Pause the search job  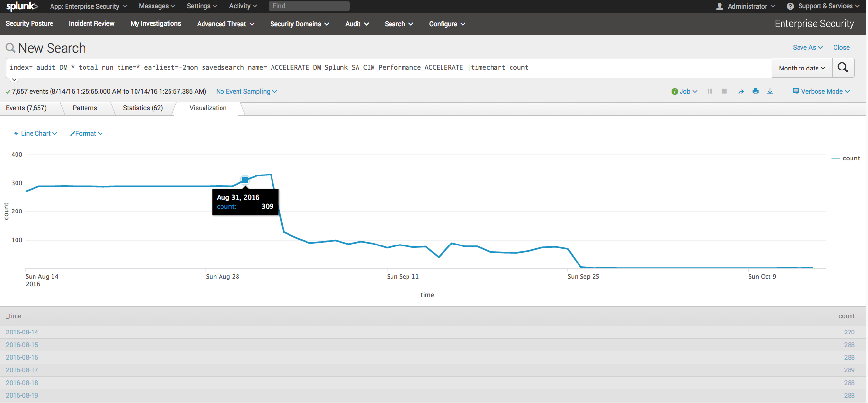710,91
